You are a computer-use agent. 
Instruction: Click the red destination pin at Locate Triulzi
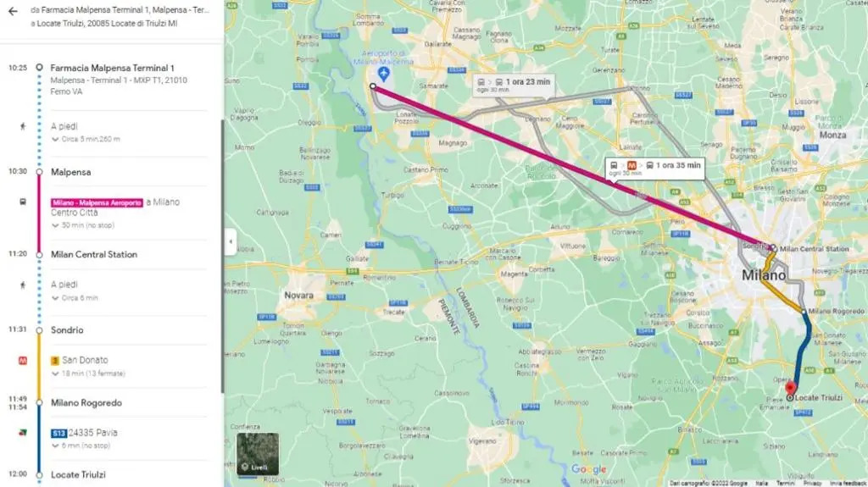(791, 388)
